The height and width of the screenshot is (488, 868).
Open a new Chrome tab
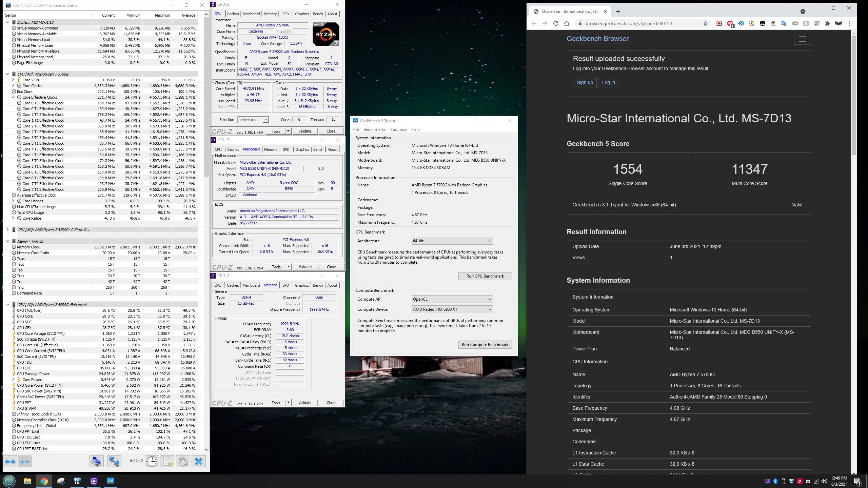[x=618, y=12]
